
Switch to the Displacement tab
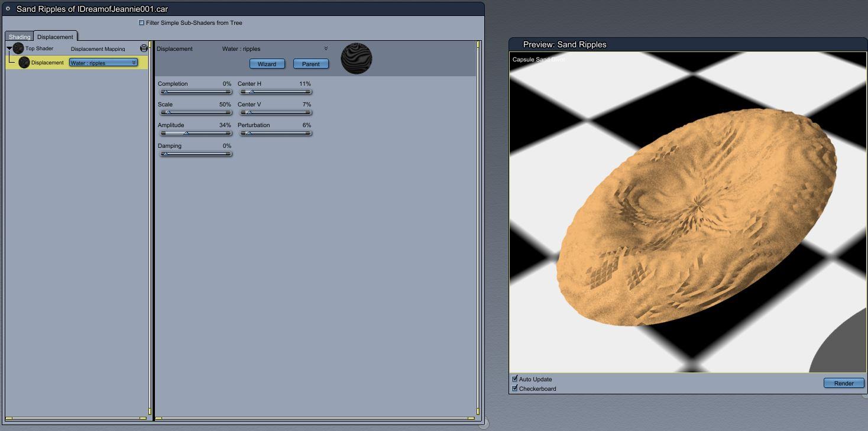[x=55, y=37]
